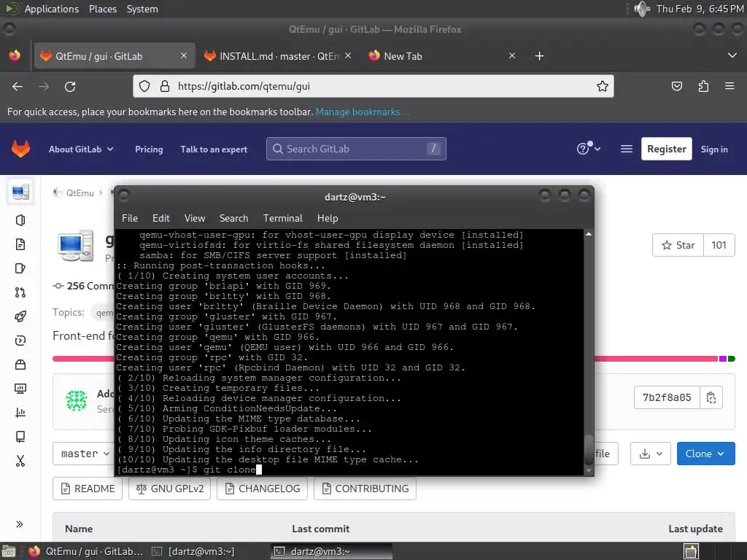
Task: Open the CHANGELOG button
Action: [x=262, y=489]
